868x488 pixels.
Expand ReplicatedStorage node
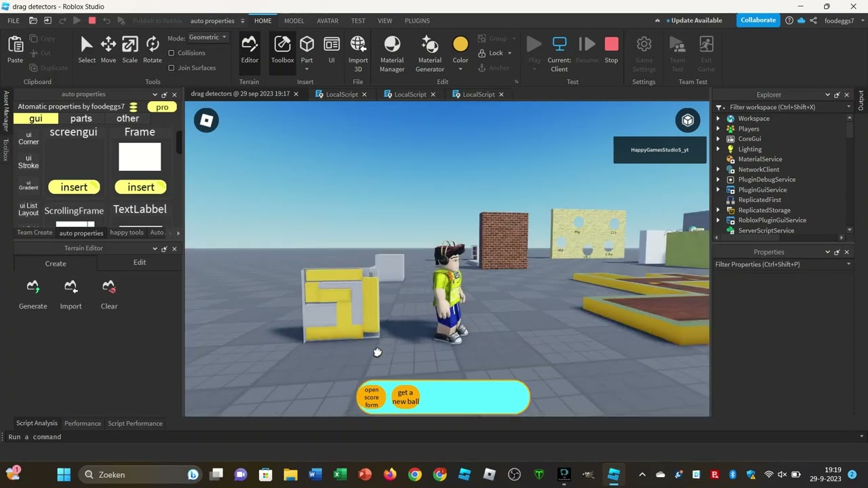(718, 210)
